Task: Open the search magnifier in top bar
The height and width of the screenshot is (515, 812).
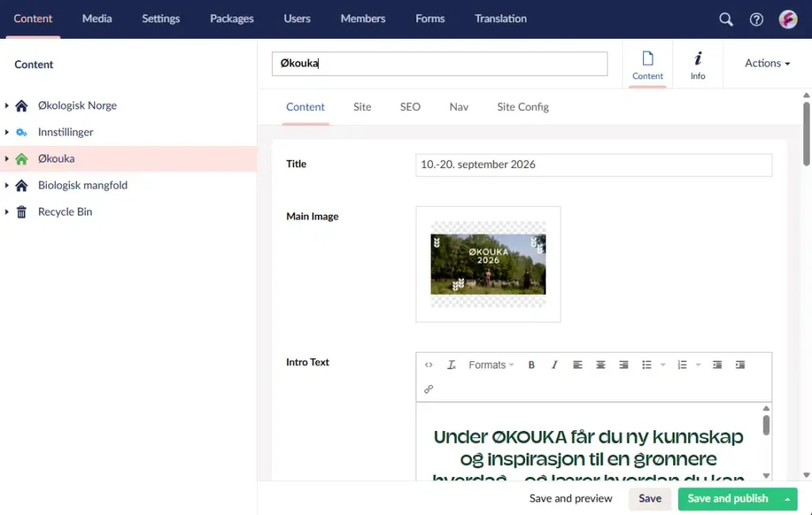Action: click(726, 19)
